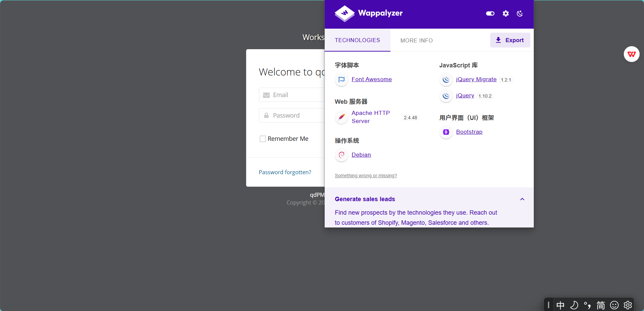Viewport: 644px width, 311px height.
Task: Click the Debian swirl icon
Action: click(x=342, y=155)
